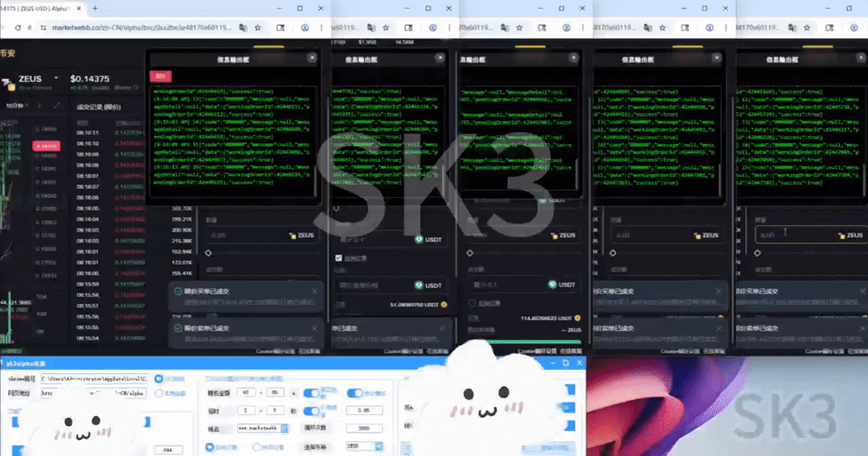Open a new tab with the plus icon

(95, 8)
